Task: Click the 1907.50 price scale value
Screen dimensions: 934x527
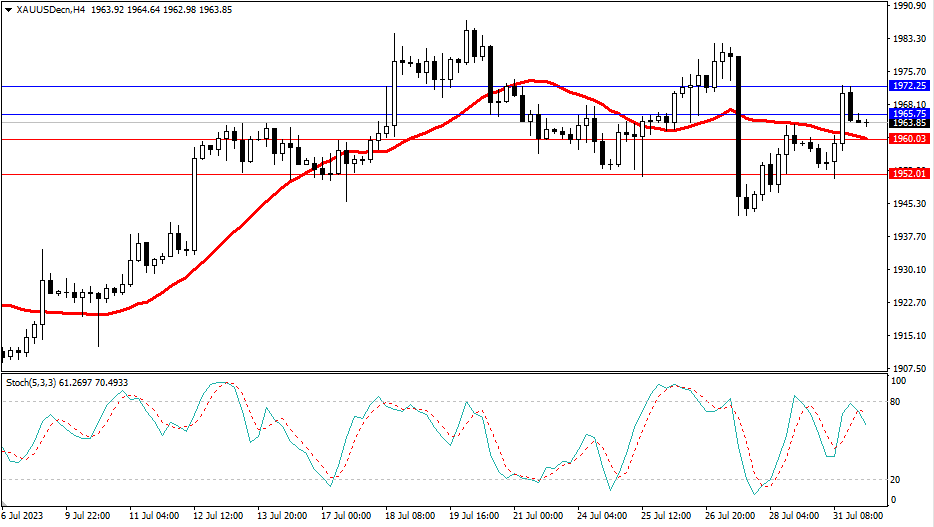Action: 908,368
